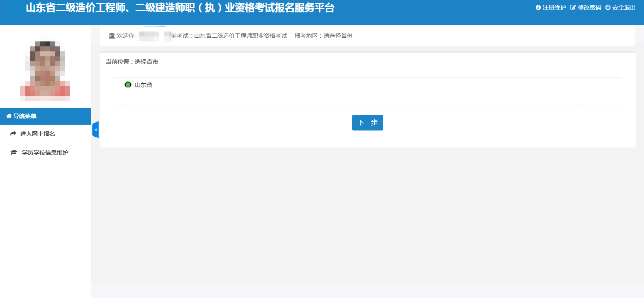Click the bank building icon beside 欢迎你
Image resolution: width=644 pixels, height=302 pixels.
(112, 36)
